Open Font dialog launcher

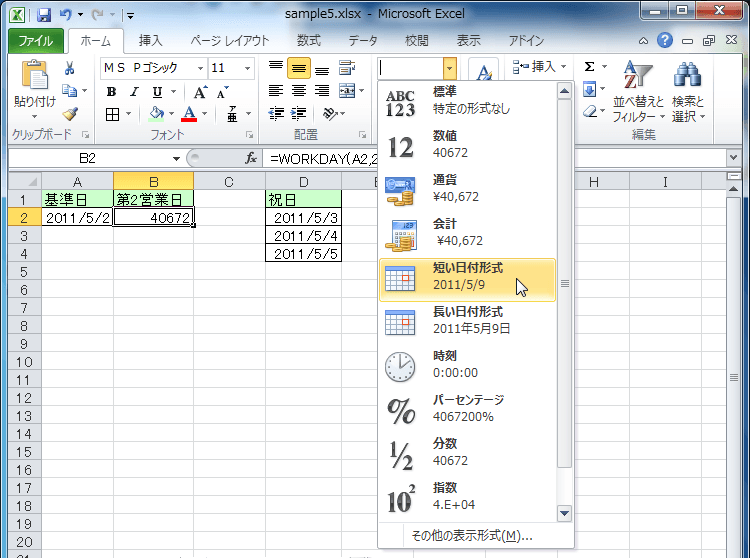click(249, 135)
